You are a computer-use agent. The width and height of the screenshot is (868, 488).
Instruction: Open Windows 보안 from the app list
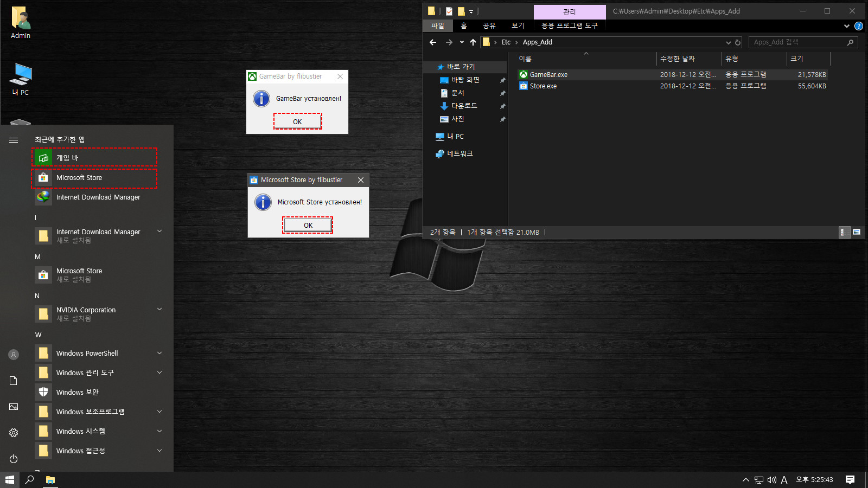[x=99, y=392]
